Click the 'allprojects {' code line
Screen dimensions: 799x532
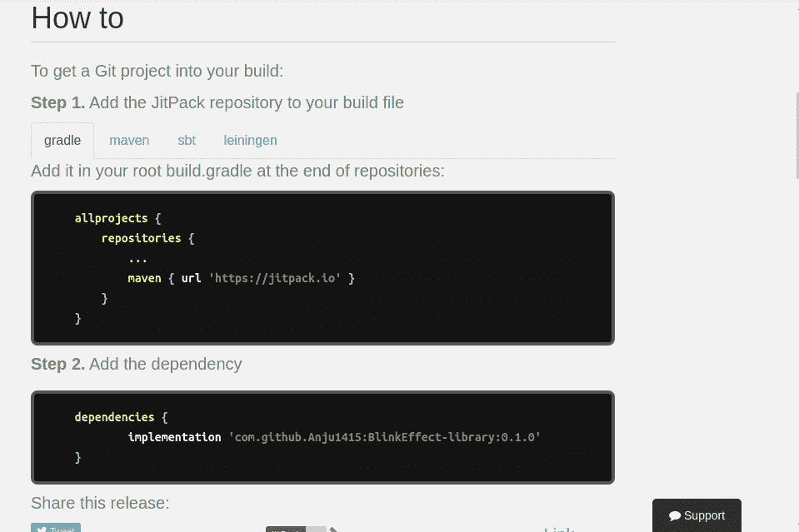tap(117, 218)
